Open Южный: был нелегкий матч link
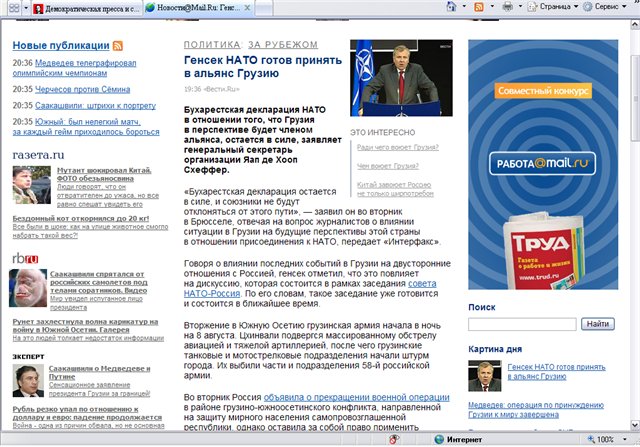 pos(86,127)
